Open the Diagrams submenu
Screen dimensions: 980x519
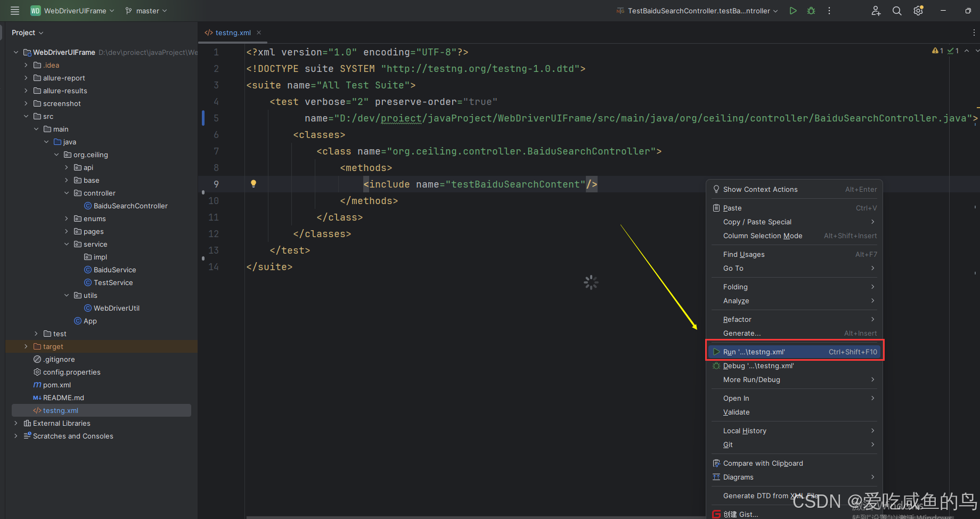pos(794,477)
